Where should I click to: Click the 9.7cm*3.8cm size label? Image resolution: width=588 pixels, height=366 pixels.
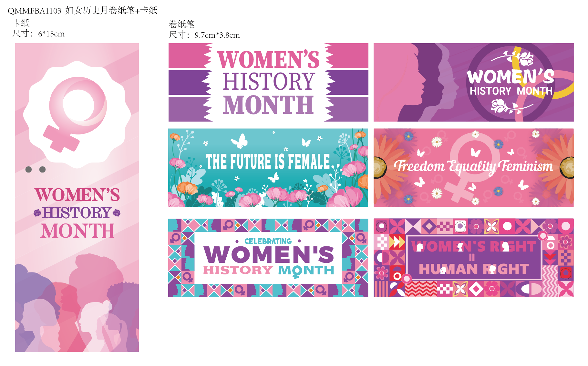point(217,35)
